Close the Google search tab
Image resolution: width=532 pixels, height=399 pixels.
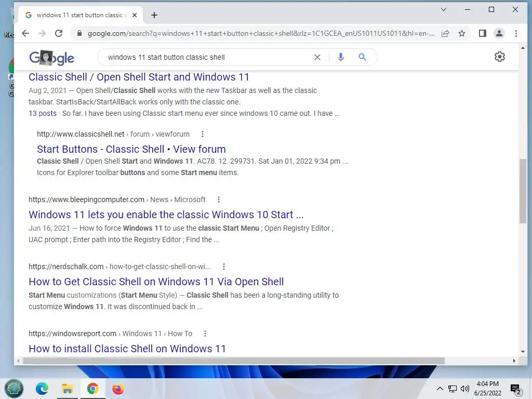pyautogui.click(x=135, y=15)
